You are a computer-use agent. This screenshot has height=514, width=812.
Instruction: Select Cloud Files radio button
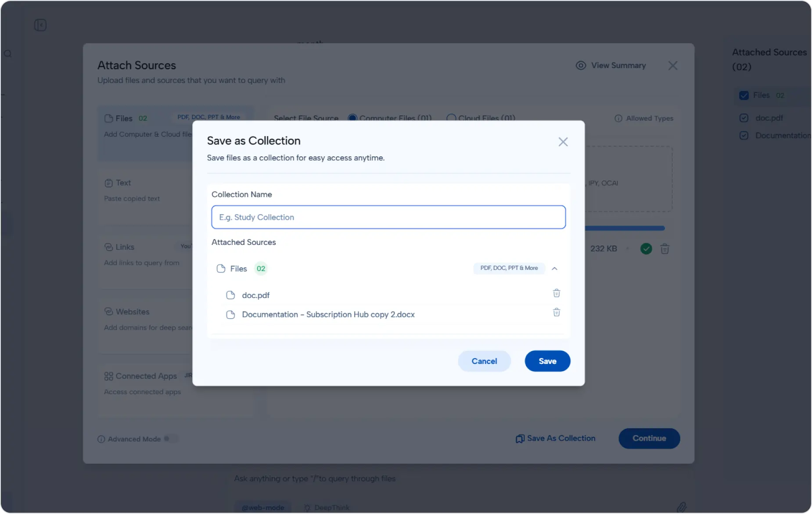point(451,118)
